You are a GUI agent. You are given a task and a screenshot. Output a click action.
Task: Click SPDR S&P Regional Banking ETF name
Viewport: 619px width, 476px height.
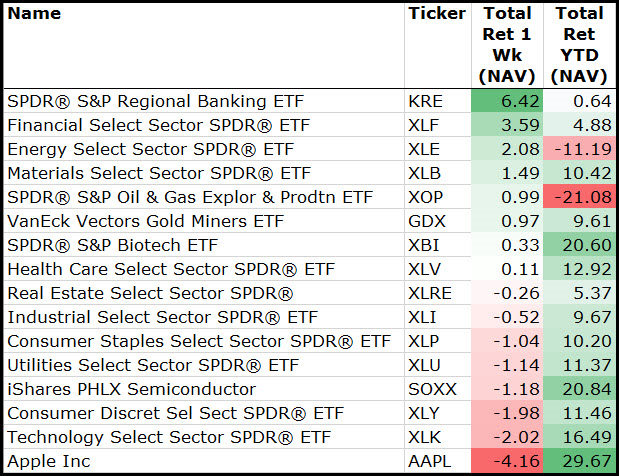click(155, 101)
